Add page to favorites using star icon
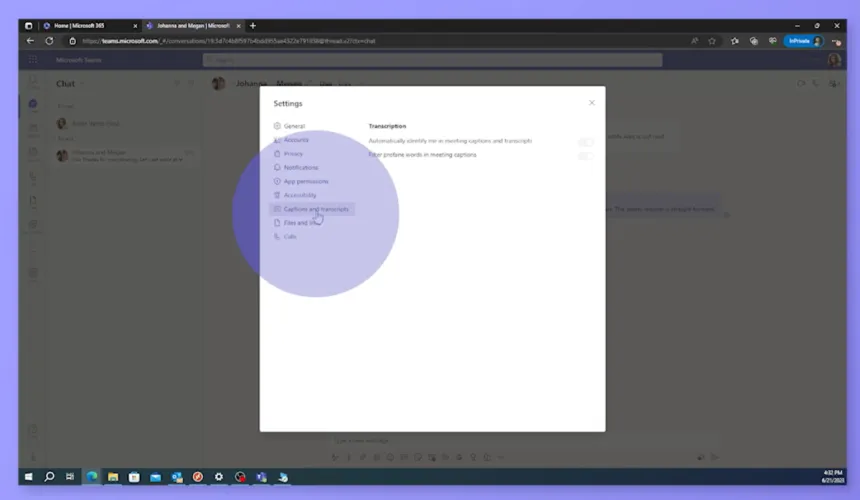Viewport: 860px width, 500px height. (712, 41)
